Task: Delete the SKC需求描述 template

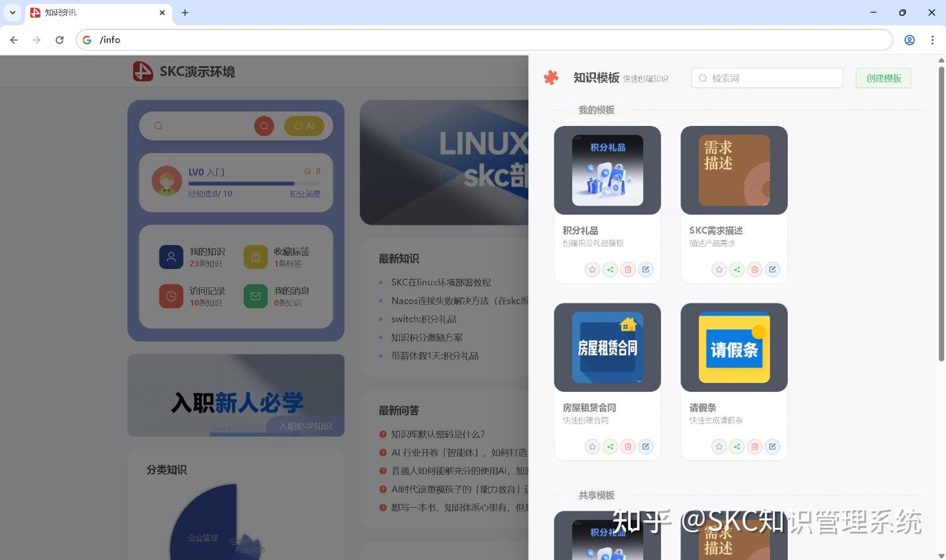Action: 755,269
